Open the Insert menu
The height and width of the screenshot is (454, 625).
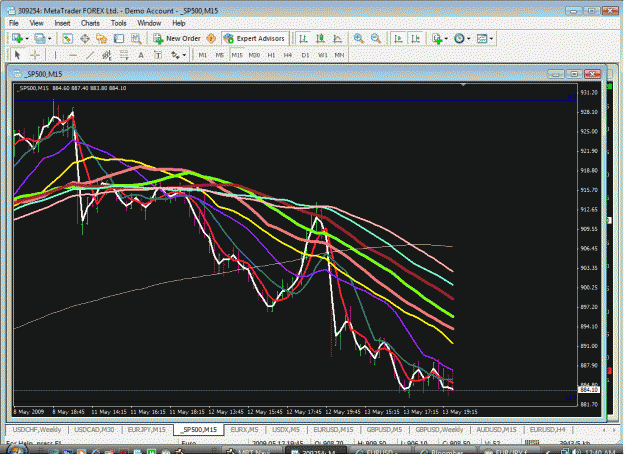coord(62,23)
